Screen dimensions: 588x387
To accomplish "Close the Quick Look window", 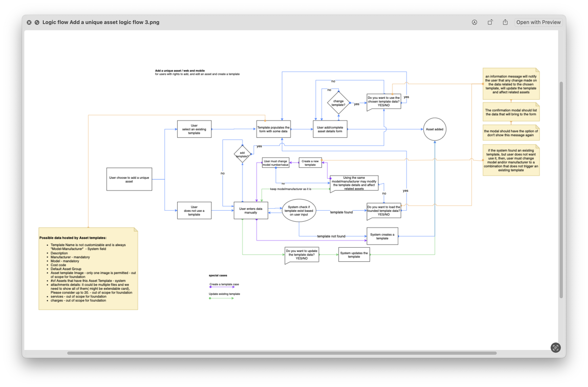I will pos(29,22).
